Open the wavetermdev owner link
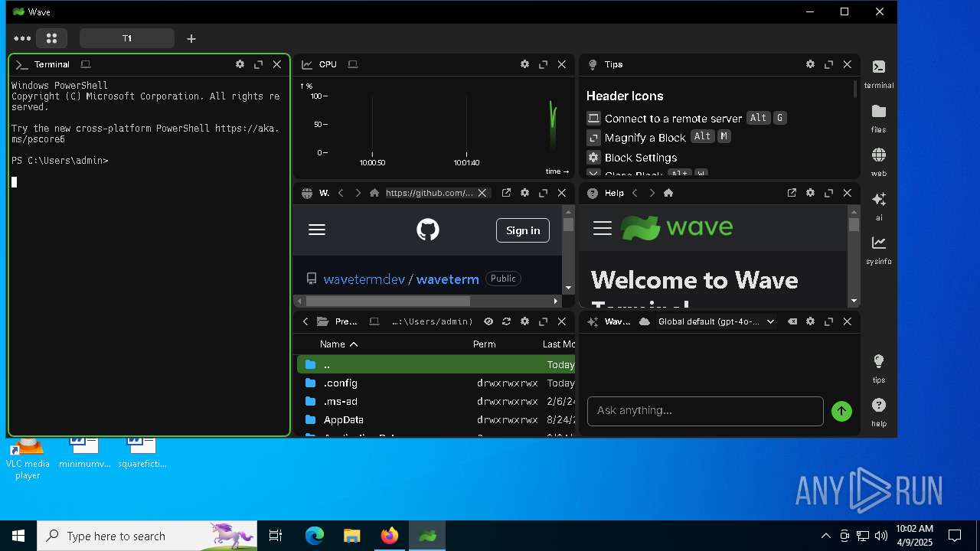This screenshot has height=551, width=980. click(x=364, y=279)
